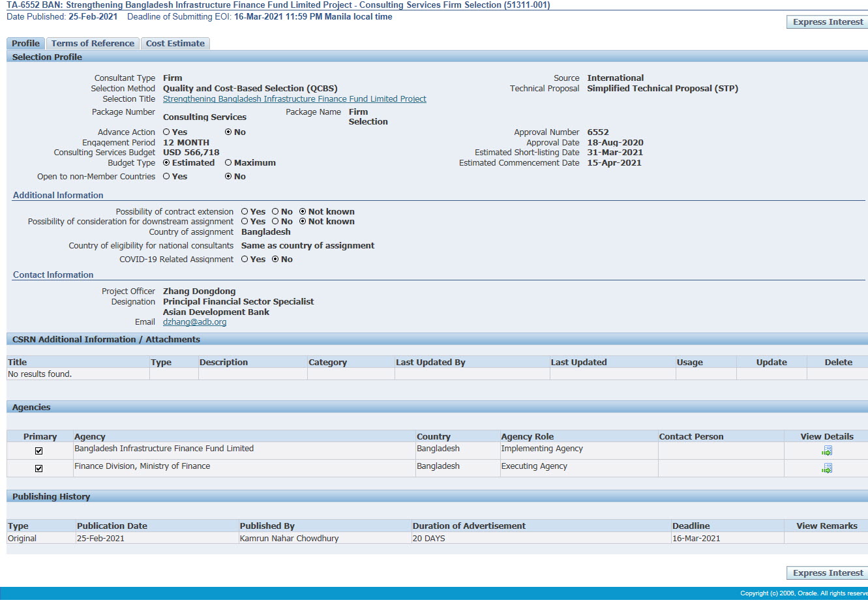Open the Terms of Reference tab
868x611 pixels.
tap(93, 43)
